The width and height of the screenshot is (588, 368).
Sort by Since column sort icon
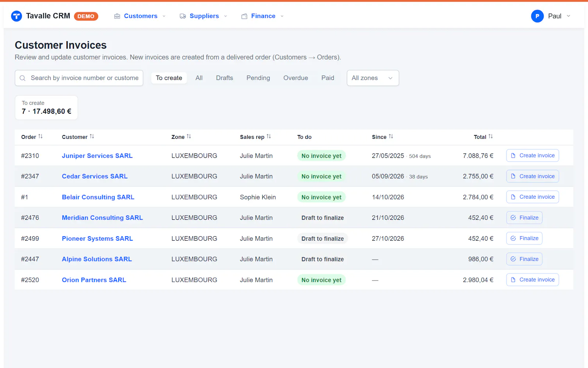tap(391, 137)
